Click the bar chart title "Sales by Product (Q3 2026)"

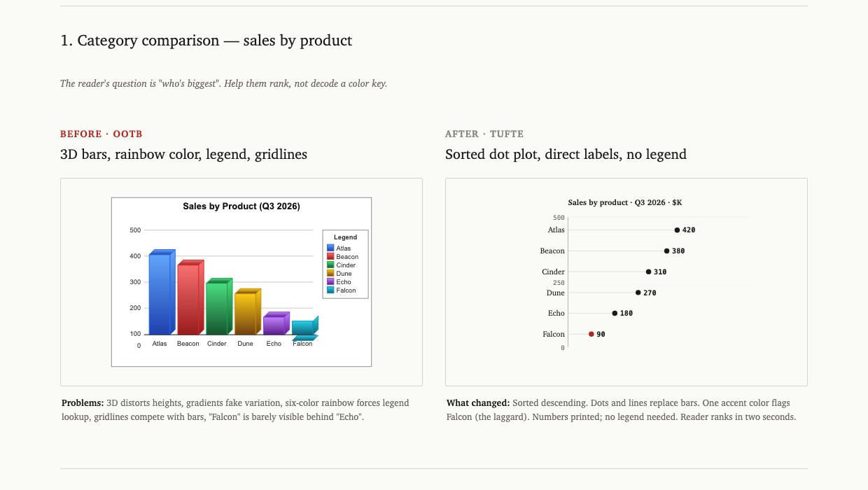(x=241, y=206)
